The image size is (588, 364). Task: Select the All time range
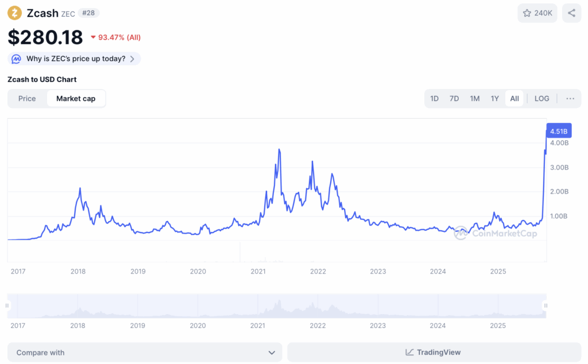[514, 99]
